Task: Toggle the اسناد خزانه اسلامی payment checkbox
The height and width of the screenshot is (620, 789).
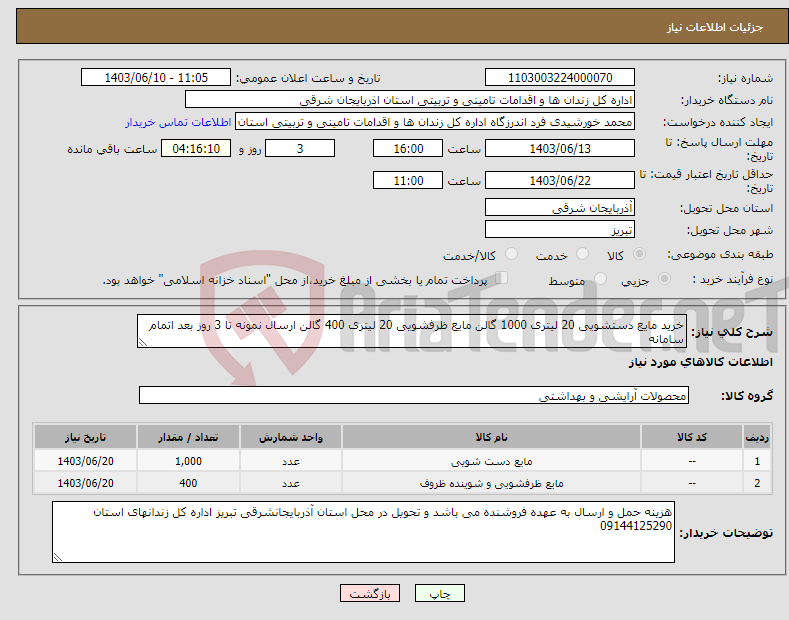Action: [502, 278]
